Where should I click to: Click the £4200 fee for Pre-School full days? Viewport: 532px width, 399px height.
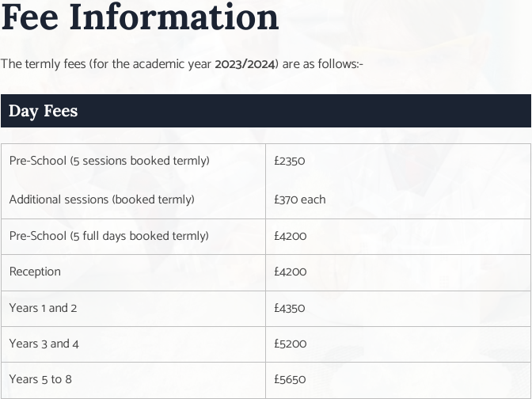290,236
